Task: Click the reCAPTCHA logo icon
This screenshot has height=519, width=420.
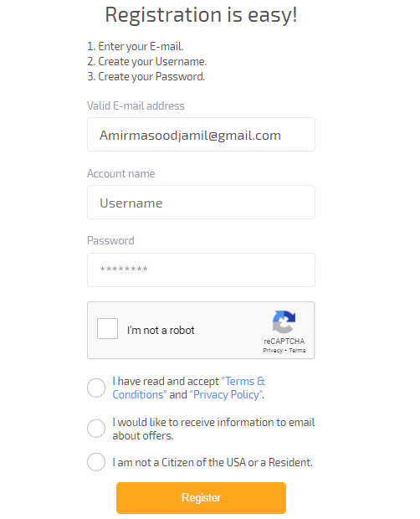Action: click(284, 321)
